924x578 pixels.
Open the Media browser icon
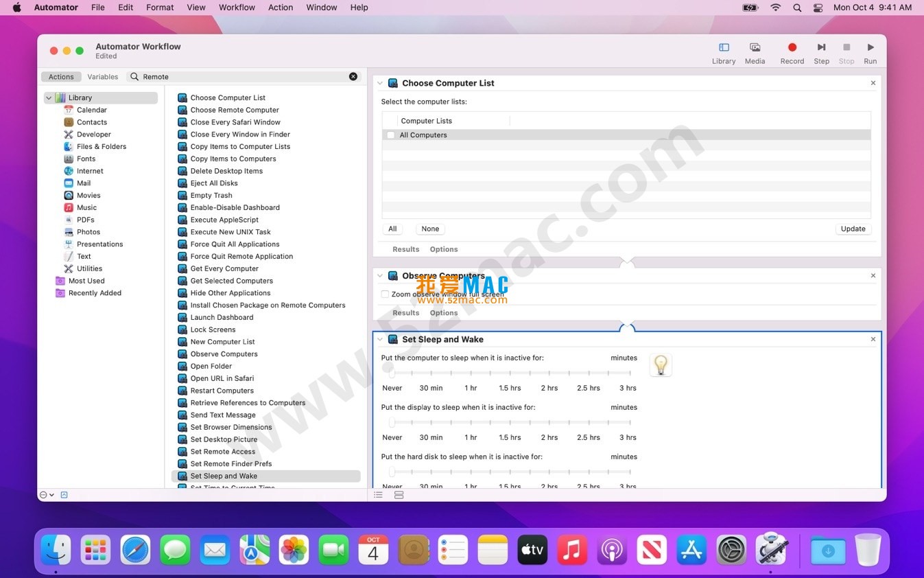point(755,48)
